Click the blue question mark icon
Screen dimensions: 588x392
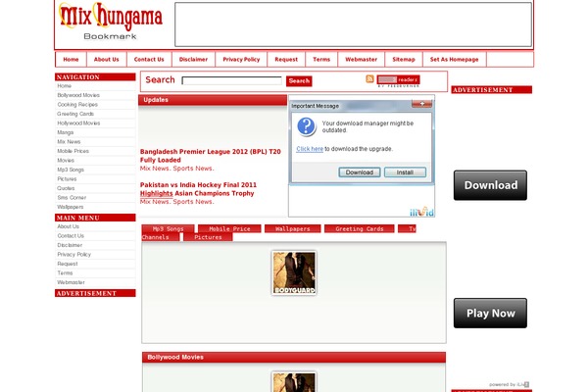click(307, 126)
